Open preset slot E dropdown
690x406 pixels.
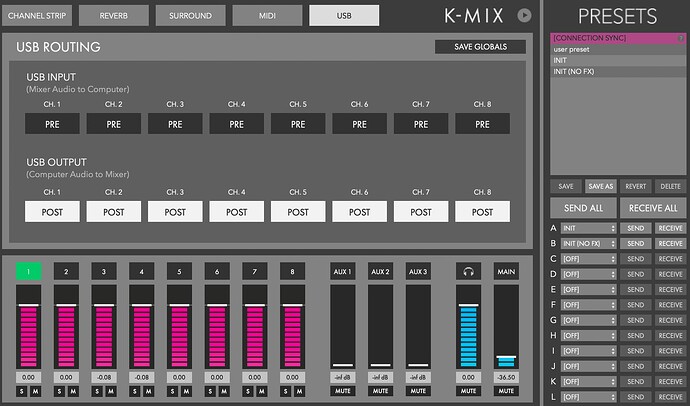pyautogui.click(x=588, y=290)
